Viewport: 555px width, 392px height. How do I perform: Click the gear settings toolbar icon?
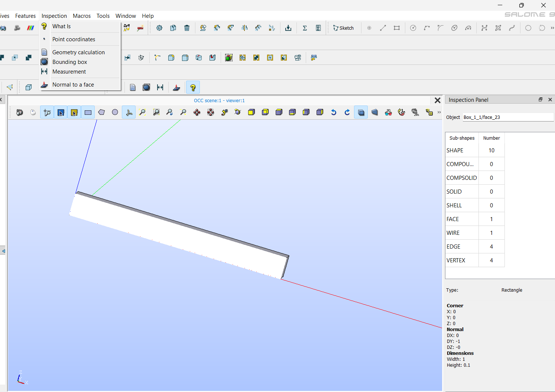[159, 28]
